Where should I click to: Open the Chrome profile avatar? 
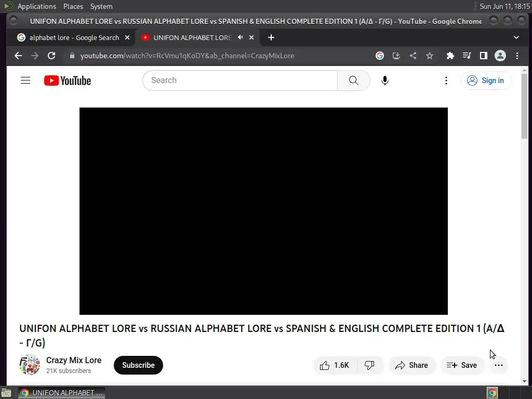click(500, 56)
